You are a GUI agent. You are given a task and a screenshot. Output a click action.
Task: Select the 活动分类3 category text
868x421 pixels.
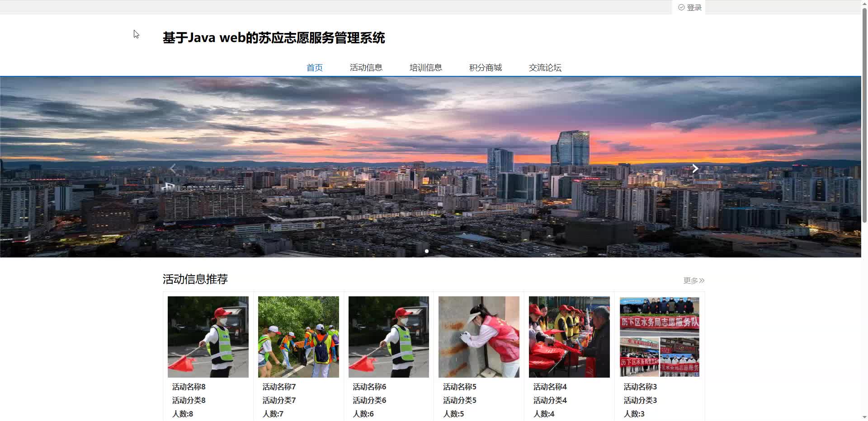tap(641, 400)
